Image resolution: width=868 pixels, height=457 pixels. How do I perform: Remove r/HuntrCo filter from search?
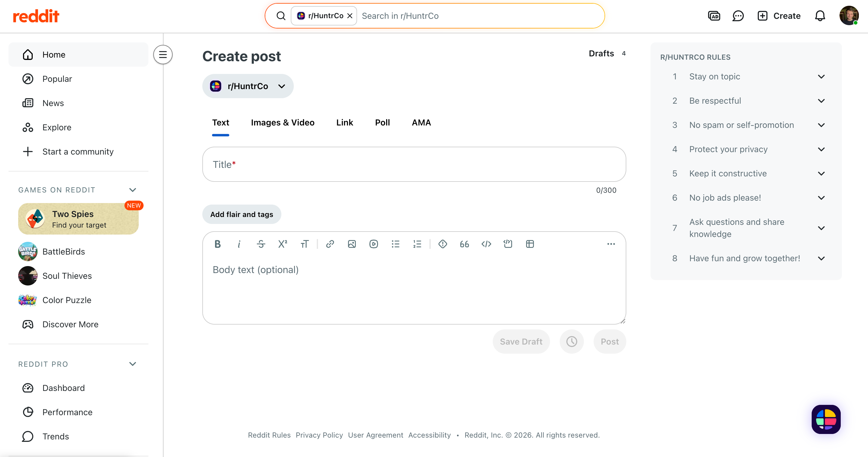click(350, 16)
